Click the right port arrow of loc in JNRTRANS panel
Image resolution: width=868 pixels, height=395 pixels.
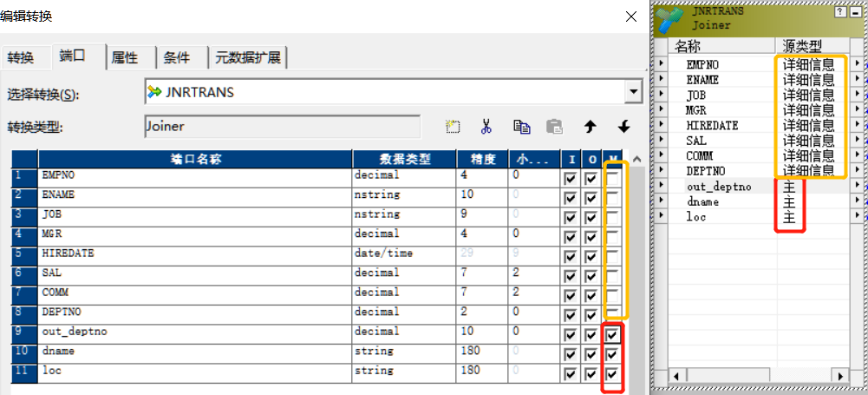coord(857,215)
